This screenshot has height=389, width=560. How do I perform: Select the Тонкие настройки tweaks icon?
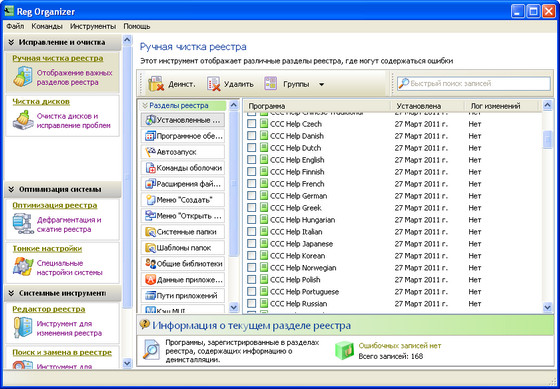23,267
